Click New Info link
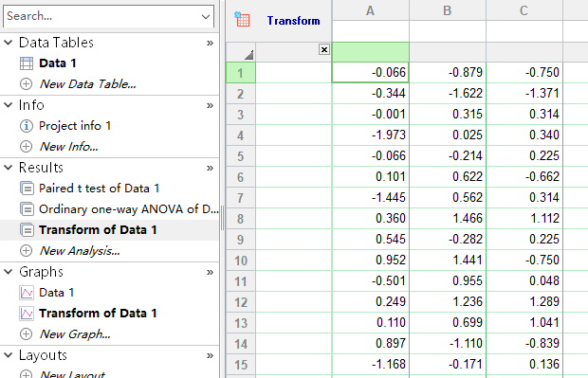 click(68, 147)
